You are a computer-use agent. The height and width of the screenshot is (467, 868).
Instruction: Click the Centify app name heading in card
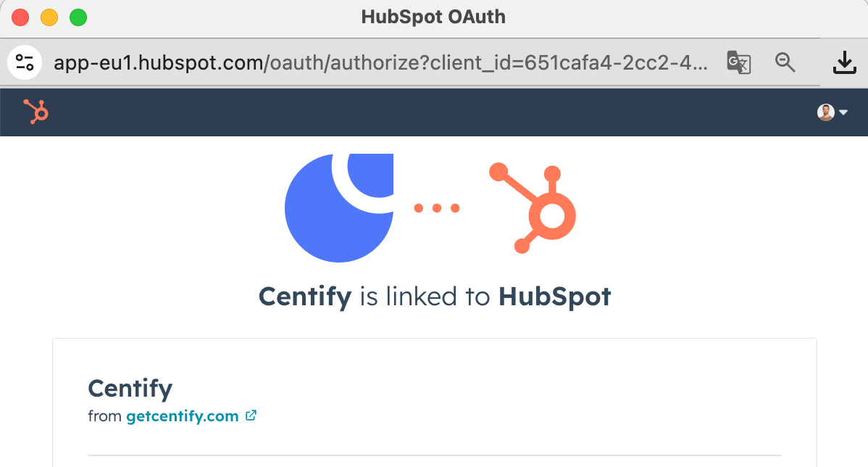(130, 389)
